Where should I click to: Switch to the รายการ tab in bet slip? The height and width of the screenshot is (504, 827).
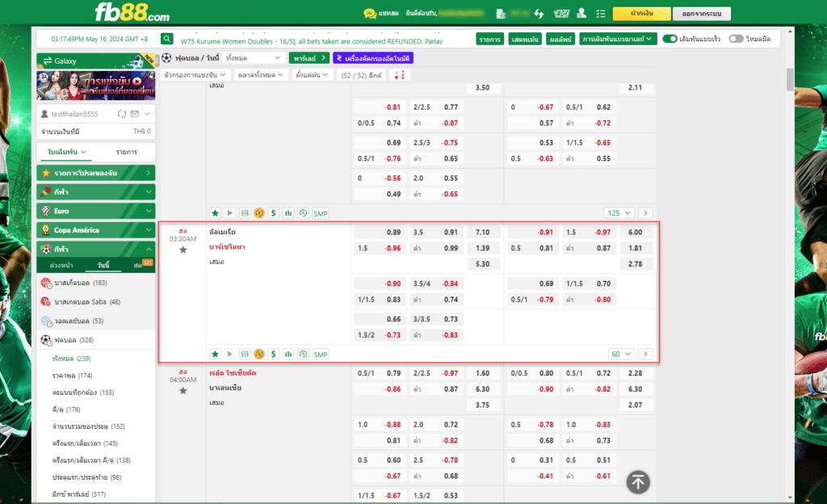[127, 152]
